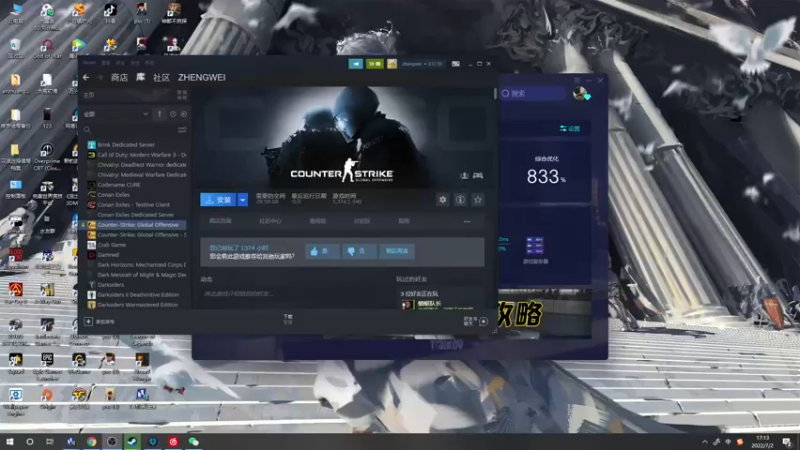Select Brink Dedicated Server in the library list
800x450 pixels.
click(126, 145)
